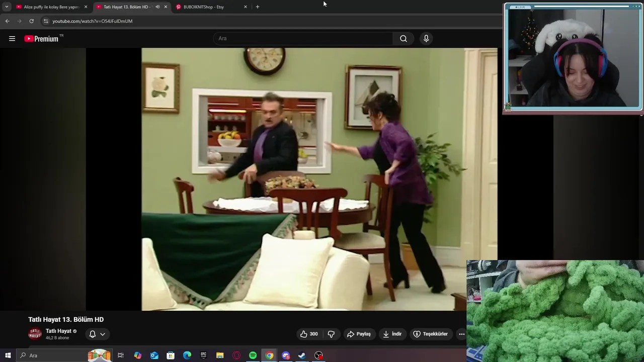Close the 'Alize puffy' browser tab

click(86, 7)
